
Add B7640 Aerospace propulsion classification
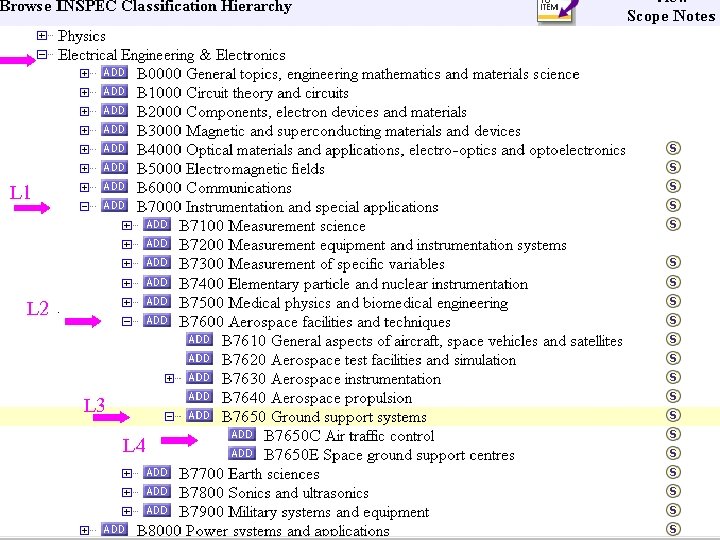click(x=199, y=396)
